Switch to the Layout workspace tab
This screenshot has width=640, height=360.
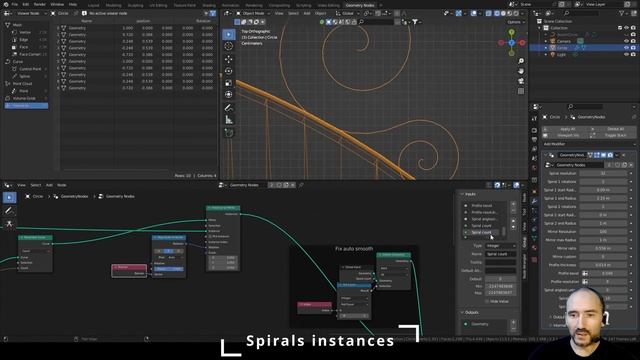point(93,5)
